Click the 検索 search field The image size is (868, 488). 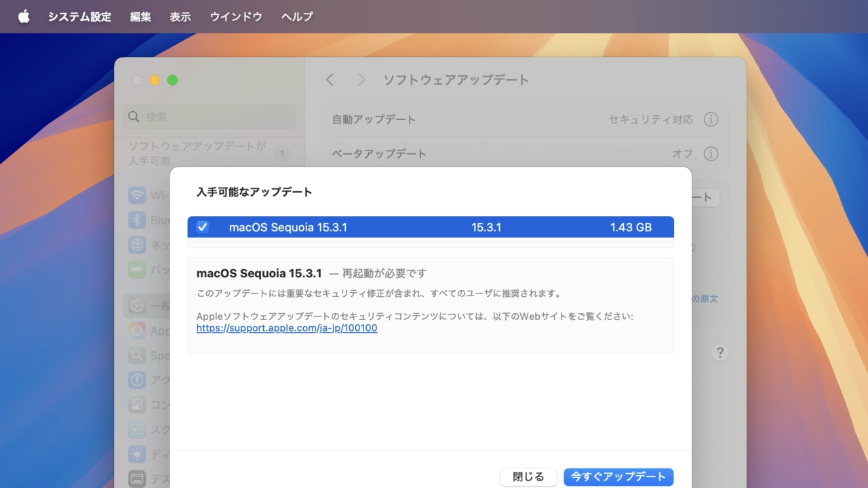210,117
